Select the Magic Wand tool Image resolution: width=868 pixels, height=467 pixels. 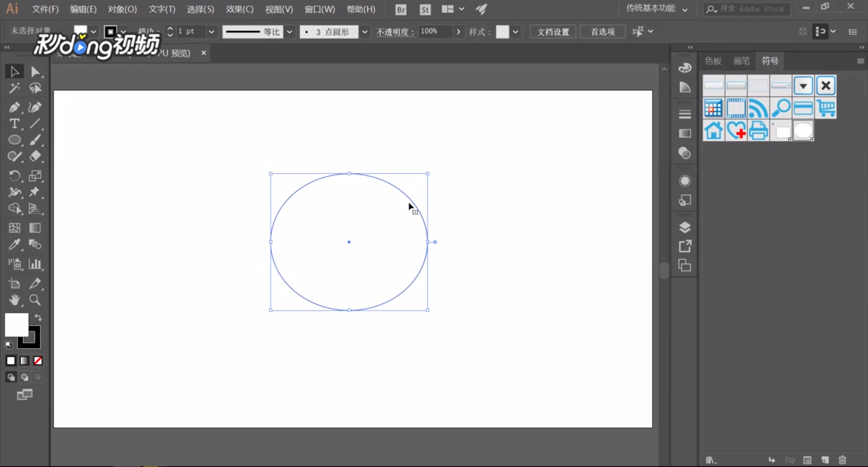[x=14, y=88]
